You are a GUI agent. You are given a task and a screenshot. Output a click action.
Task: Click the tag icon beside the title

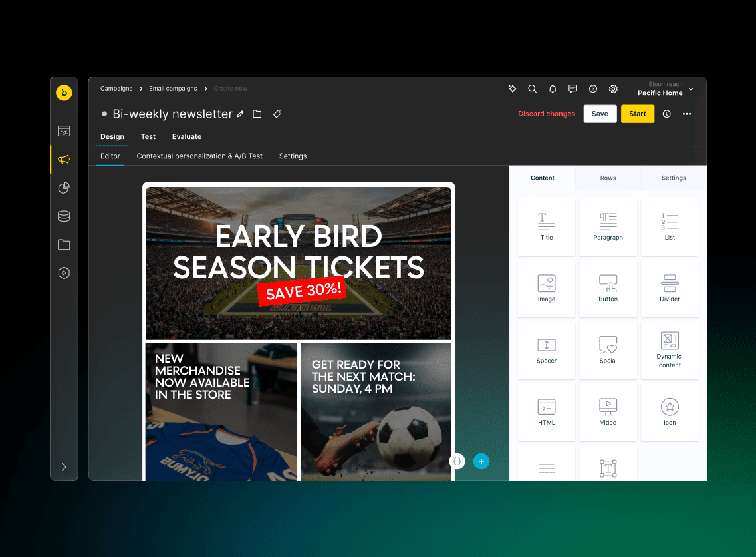click(277, 114)
